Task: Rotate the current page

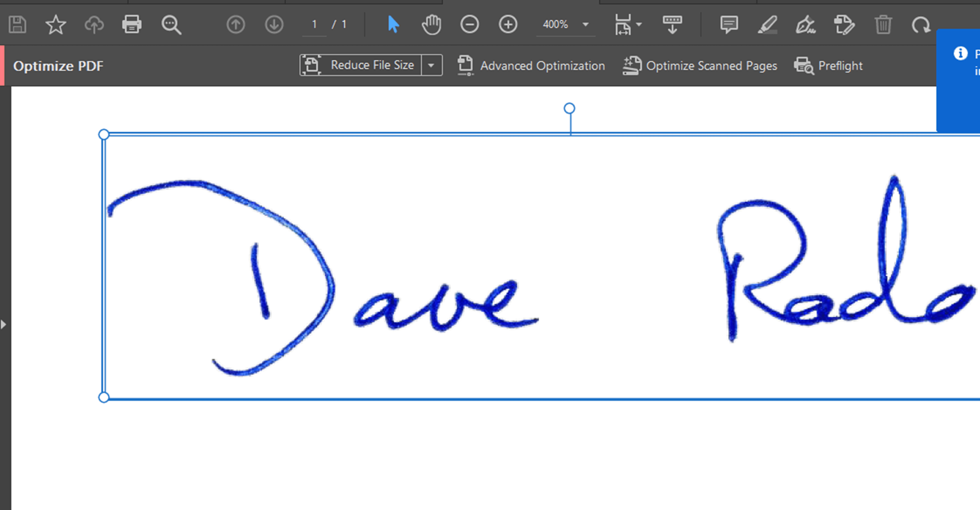Action: [922, 24]
